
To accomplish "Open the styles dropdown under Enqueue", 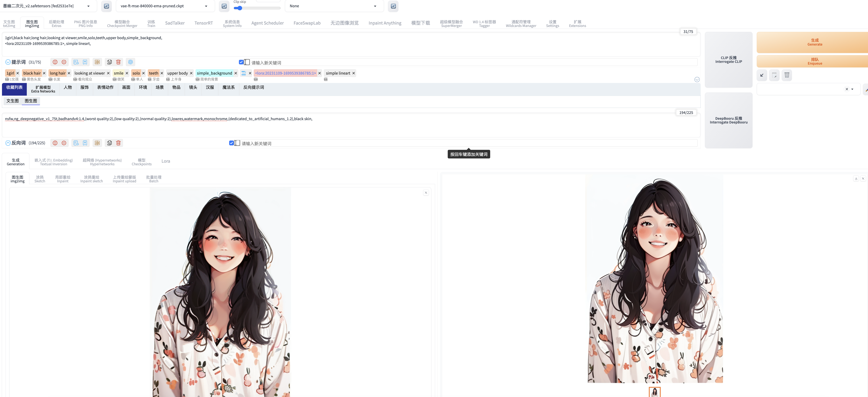I will click(x=852, y=89).
